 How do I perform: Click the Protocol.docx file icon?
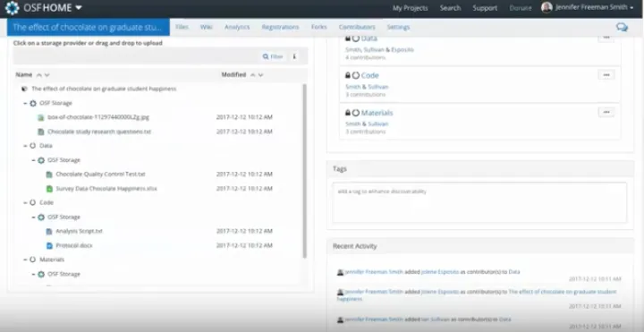click(x=49, y=246)
